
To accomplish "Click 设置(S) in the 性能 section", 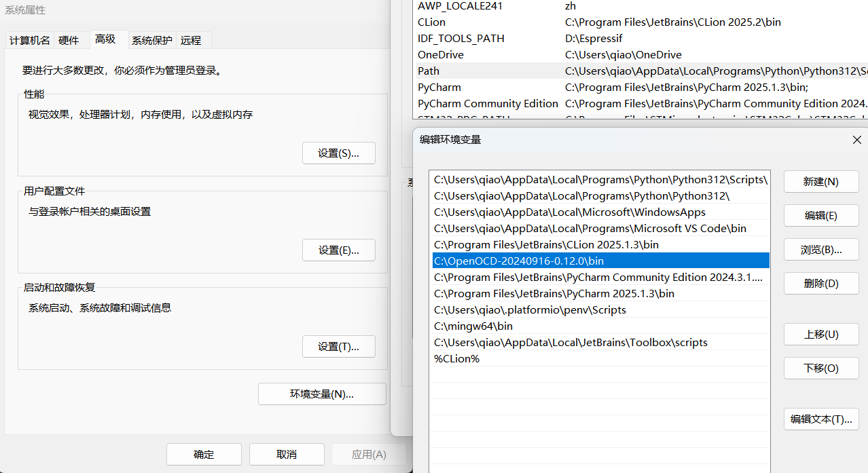I will [338, 153].
